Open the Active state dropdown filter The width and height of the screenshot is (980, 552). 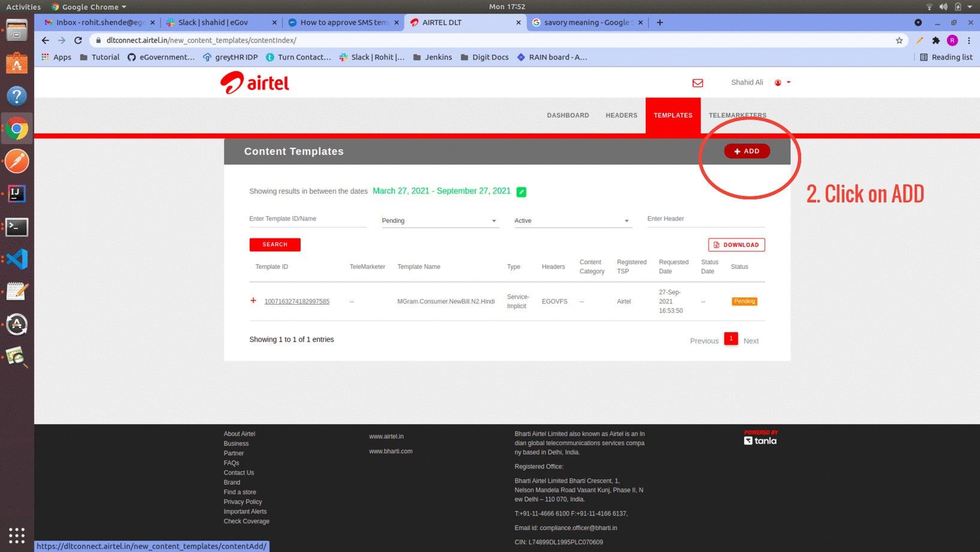[x=571, y=221]
